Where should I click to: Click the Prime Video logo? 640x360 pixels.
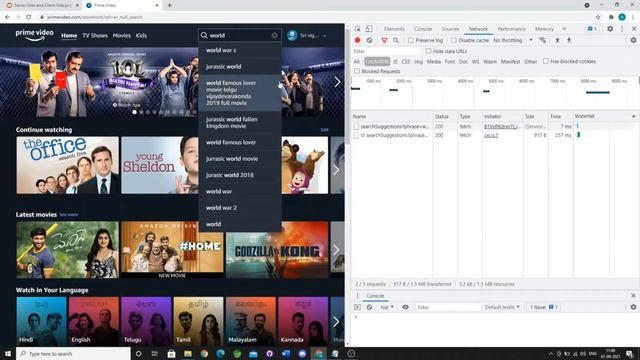[x=34, y=35]
